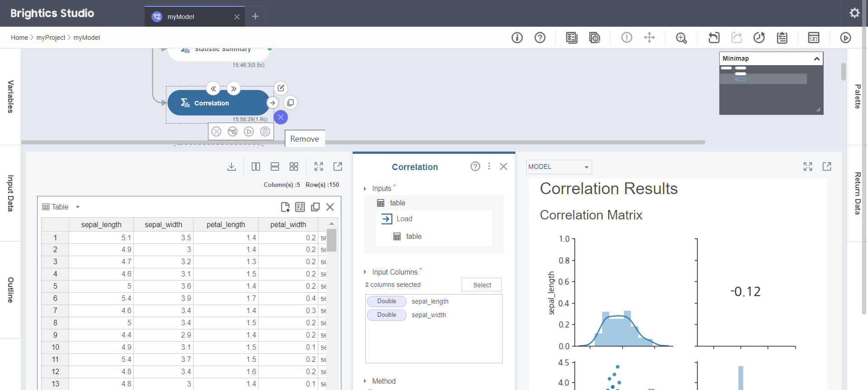Click the exclamation alert toolbar icon
Viewport: 868px width, 390px height.
tap(627, 38)
